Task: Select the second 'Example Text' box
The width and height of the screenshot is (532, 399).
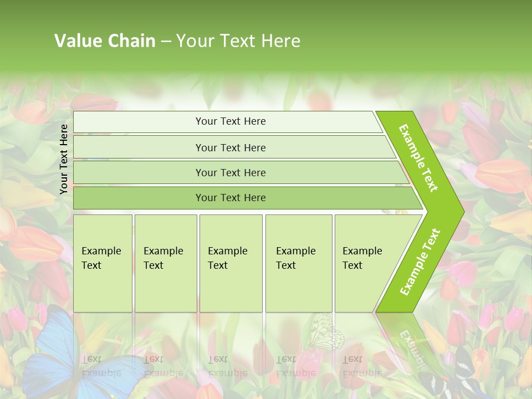Action: tap(166, 263)
